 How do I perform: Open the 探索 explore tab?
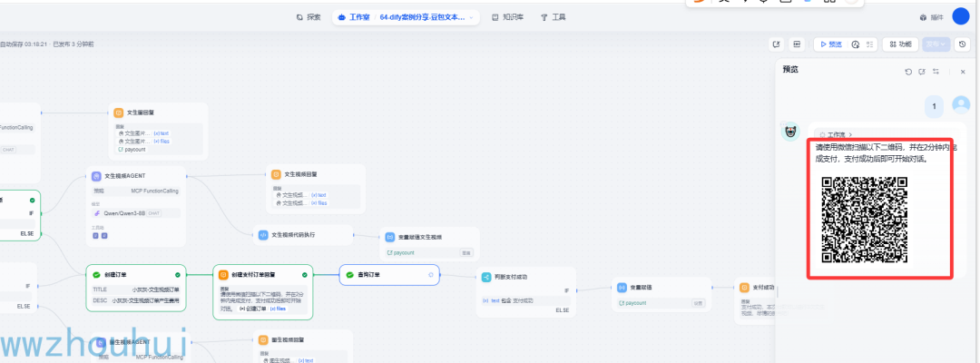(309, 17)
